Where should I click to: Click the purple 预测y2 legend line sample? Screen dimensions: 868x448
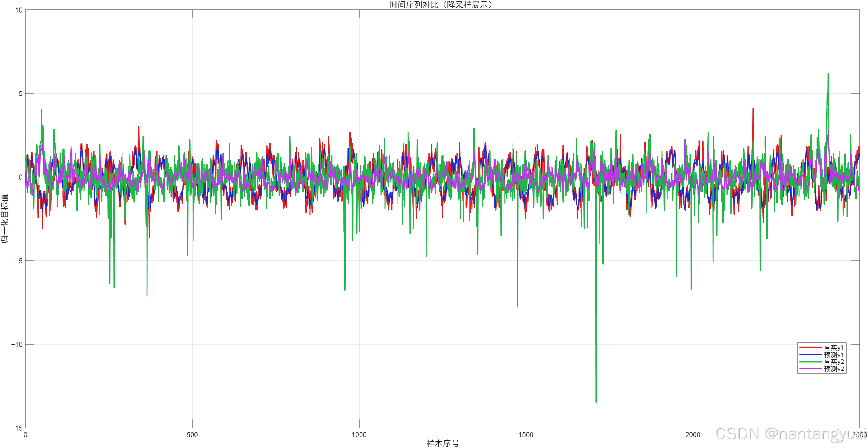click(810, 369)
